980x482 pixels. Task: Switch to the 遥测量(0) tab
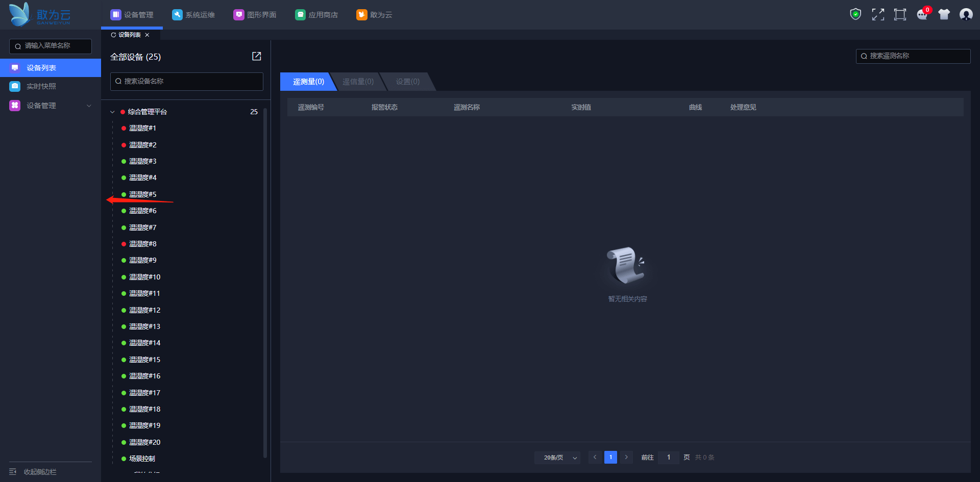pyautogui.click(x=308, y=82)
